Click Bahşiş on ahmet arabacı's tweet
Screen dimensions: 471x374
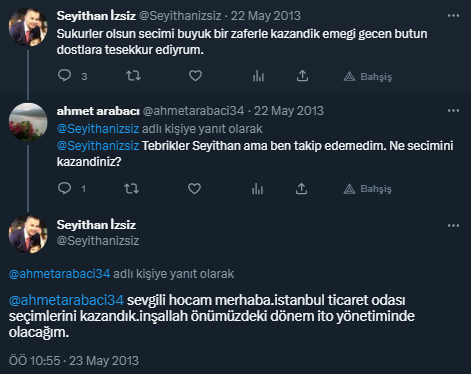[368, 189]
